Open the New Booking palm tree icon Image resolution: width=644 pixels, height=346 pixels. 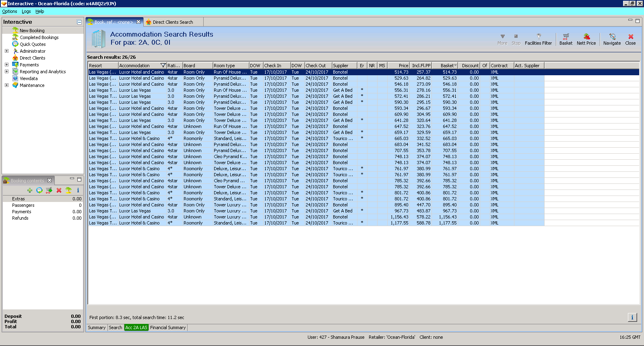(15, 30)
